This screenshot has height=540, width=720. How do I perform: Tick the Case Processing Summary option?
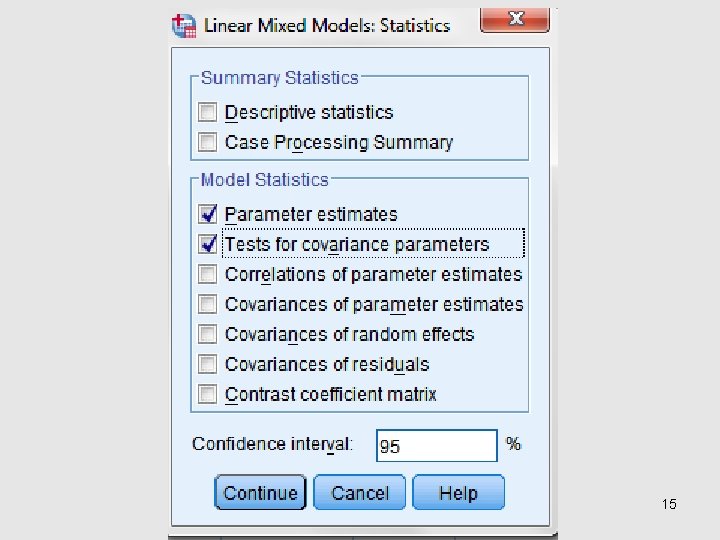(208, 143)
